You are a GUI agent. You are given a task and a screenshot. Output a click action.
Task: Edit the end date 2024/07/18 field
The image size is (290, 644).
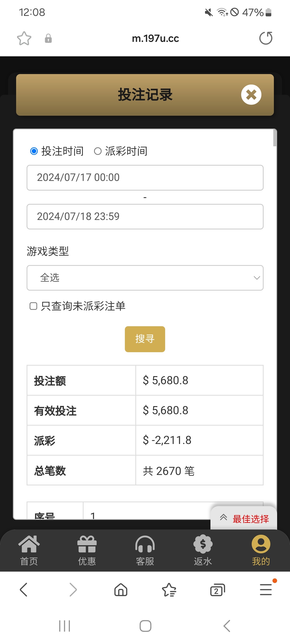coord(145,217)
